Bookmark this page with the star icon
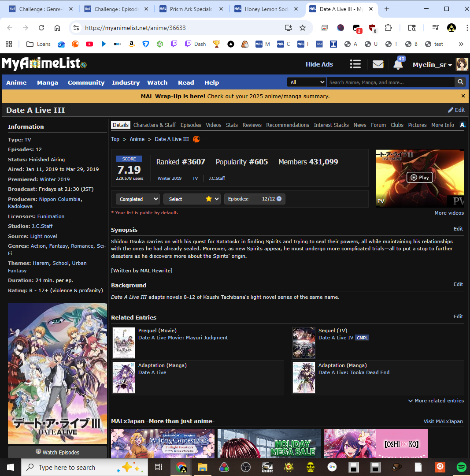 pos(303,28)
